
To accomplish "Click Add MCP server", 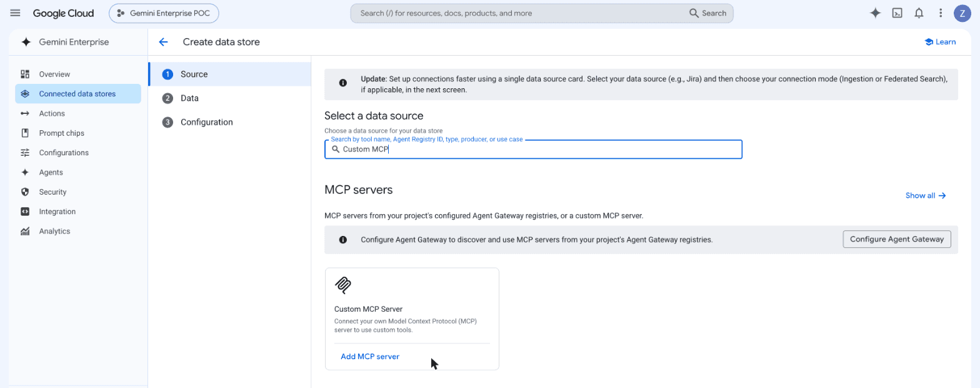I will pos(370,357).
